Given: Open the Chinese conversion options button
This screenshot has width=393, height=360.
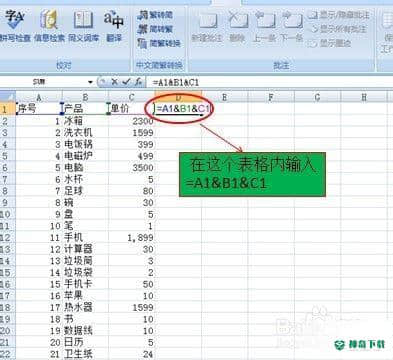Looking at the screenshot, I should tap(159, 43).
